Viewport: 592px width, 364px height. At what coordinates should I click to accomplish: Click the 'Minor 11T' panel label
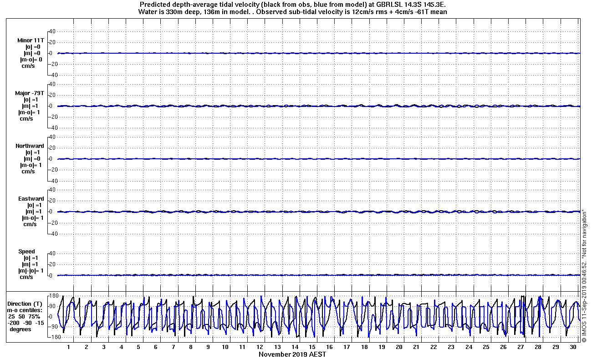(x=31, y=40)
